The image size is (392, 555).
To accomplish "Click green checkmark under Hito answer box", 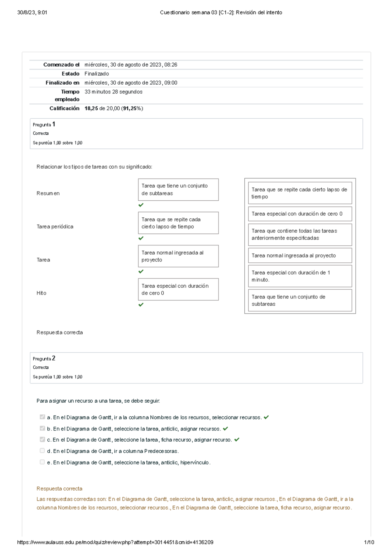I will (x=141, y=305).
